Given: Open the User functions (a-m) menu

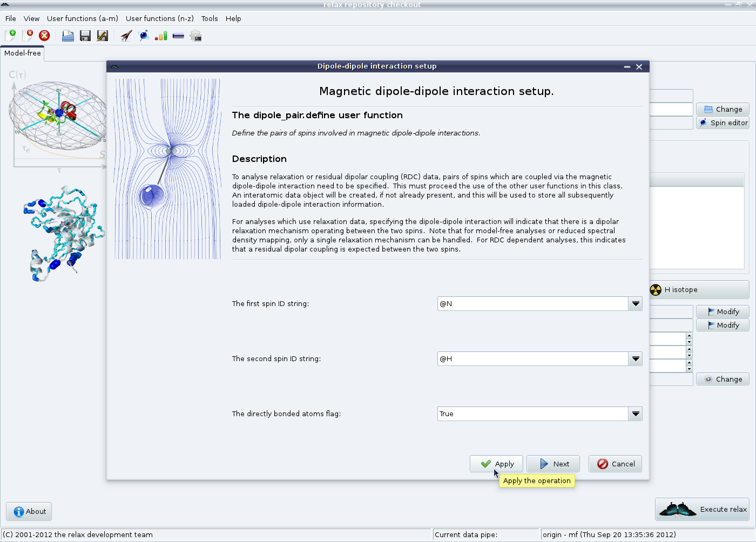Looking at the screenshot, I should [82, 18].
